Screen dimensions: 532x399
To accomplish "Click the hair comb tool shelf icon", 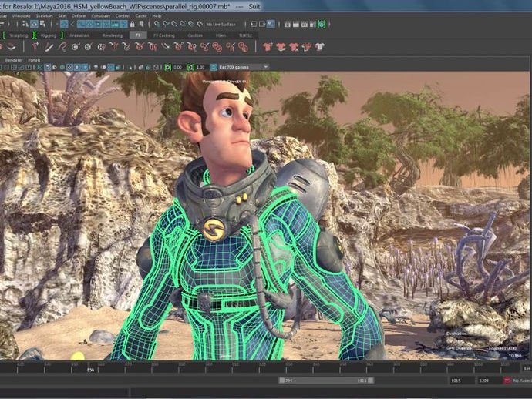I will (x=49, y=47).
